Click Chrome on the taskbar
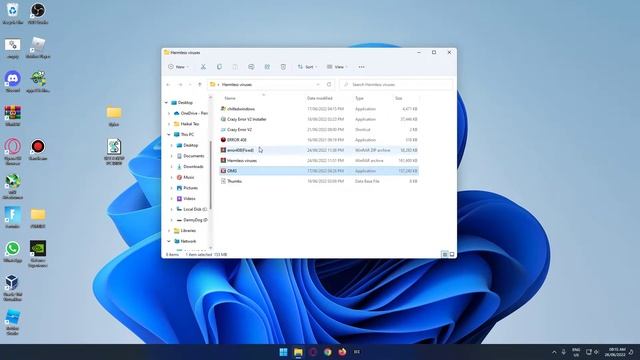The height and width of the screenshot is (360, 640). click(x=328, y=352)
